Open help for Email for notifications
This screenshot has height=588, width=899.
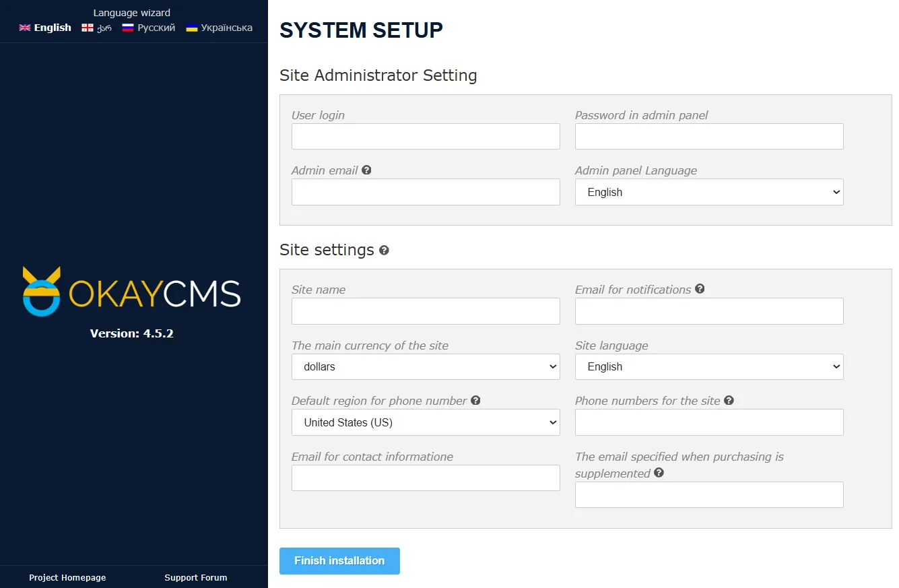tap(700, 288)
